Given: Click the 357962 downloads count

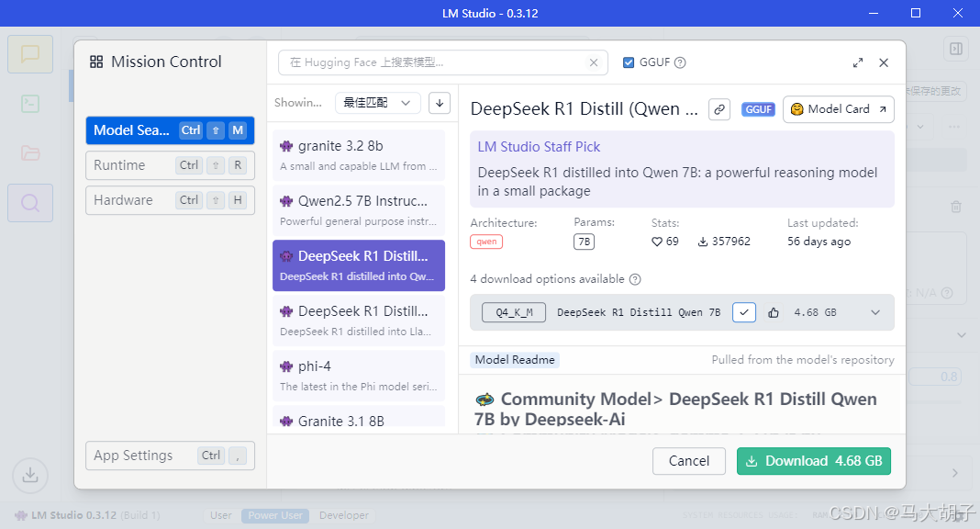Looking at the screenshot, I should (x=730, y=242).
